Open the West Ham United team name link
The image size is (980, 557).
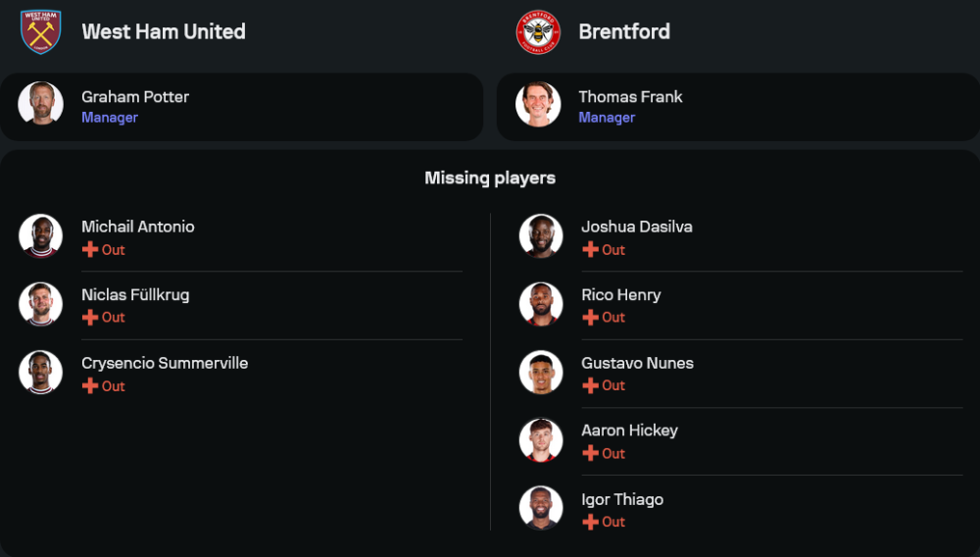coord(164,31)
